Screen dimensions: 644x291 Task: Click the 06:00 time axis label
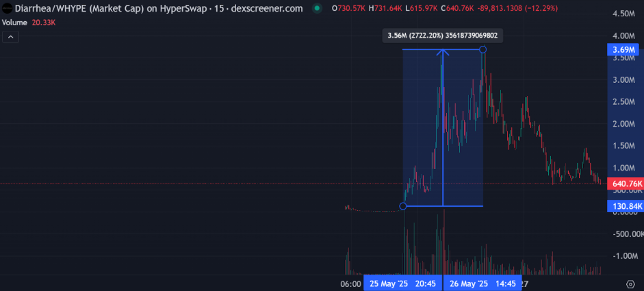point(351,284)
